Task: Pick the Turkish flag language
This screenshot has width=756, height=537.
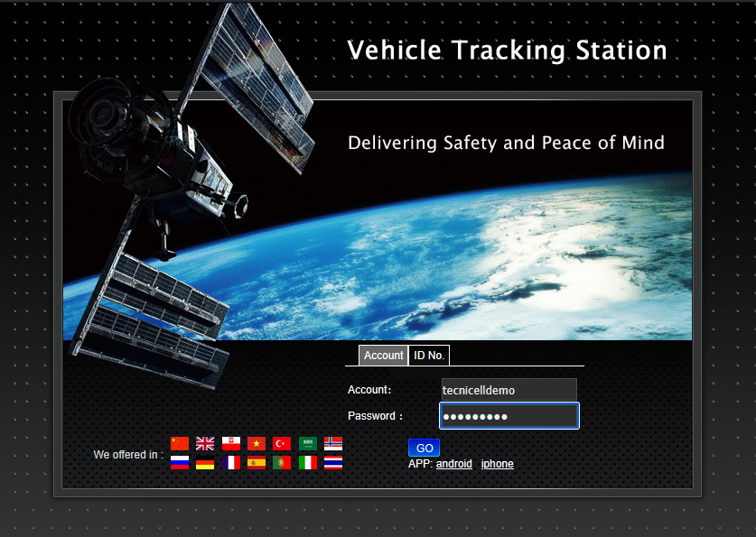Action: [x=282, y=443]
